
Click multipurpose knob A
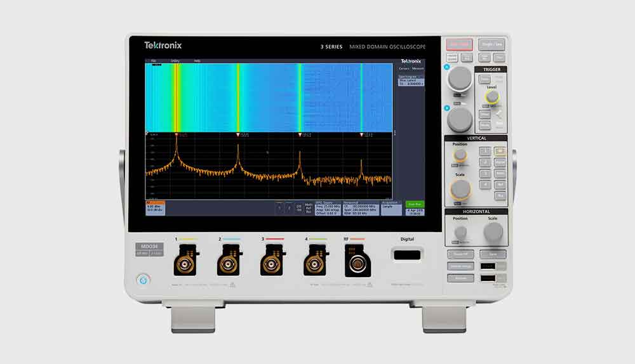(x=460, y=79)
